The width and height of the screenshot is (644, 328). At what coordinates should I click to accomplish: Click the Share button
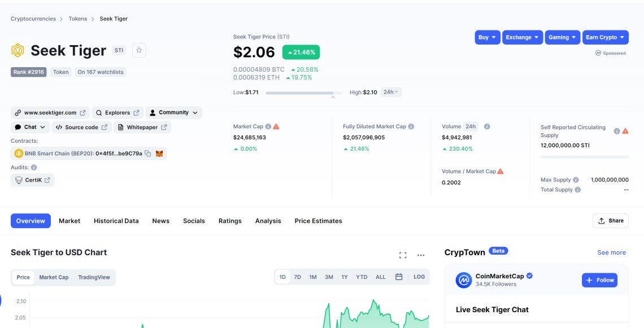click(x=611, y=221)
